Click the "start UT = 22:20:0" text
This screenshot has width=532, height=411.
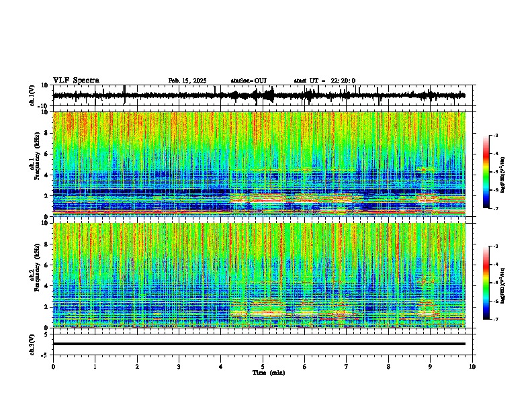tap(324, 81)
